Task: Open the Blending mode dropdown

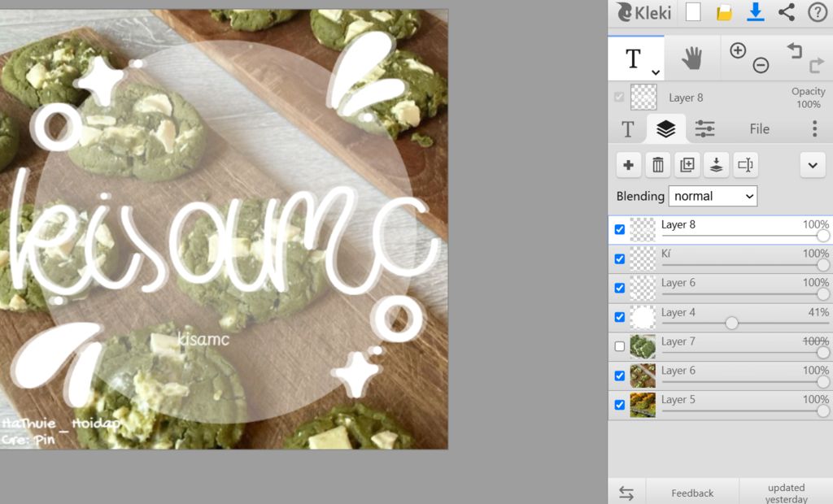Action: [713, 196]
